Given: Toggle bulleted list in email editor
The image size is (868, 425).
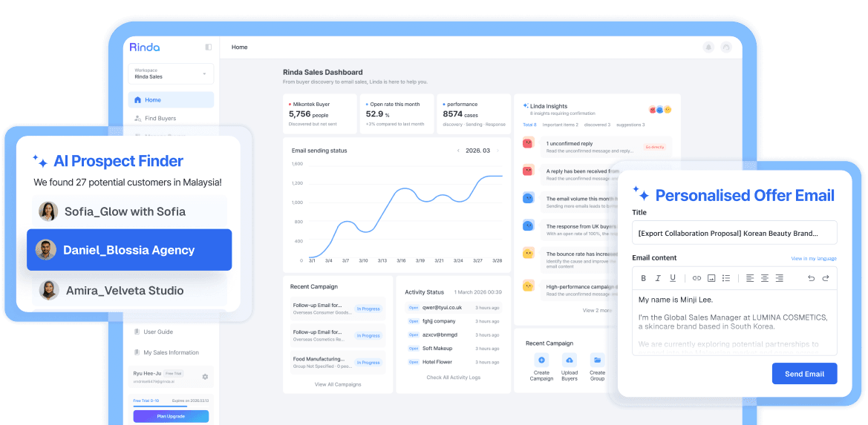Looking at the screenshot, I should coord(726,278).
